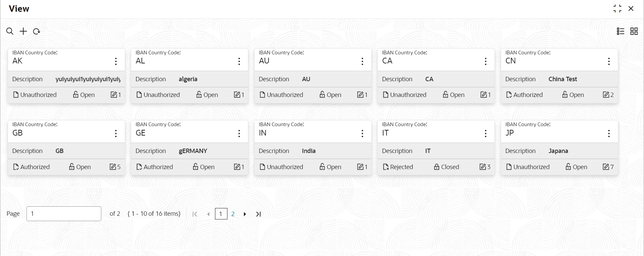Screen dimensions: 644x256
Task: Click the edit count icon on JP card
Action: (x=606, y=167)
